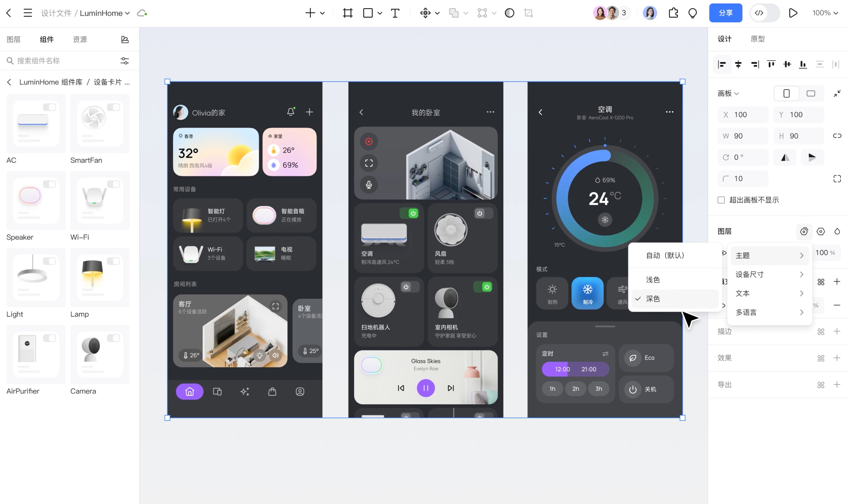Image resolution: width=848 pixels, height=504 pixels.
Task: Go back from LuminHome 组件库 breadcrumb
Action: (9, 82)
